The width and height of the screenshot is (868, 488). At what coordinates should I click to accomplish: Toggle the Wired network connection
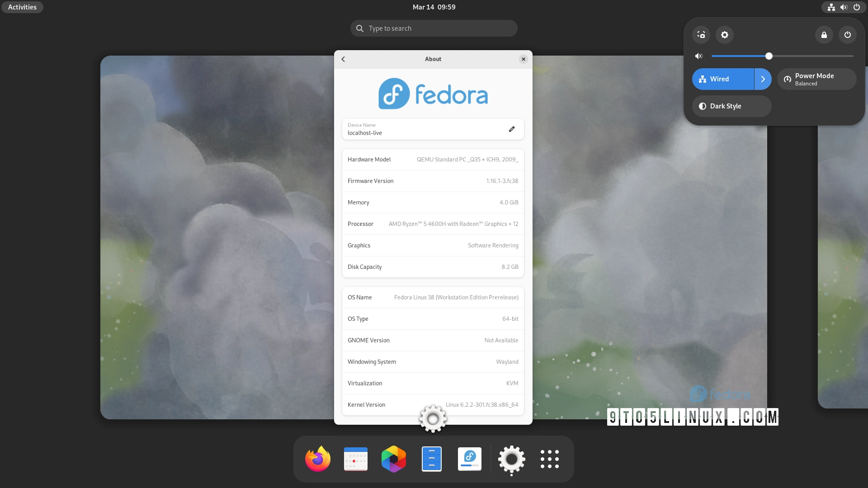click(721, 79)
